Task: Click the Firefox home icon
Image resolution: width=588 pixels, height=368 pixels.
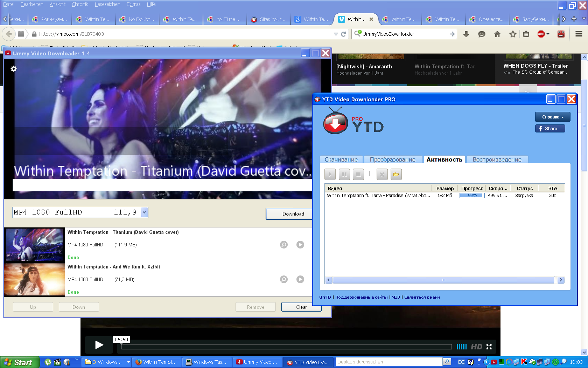Action: coord(497,34)
